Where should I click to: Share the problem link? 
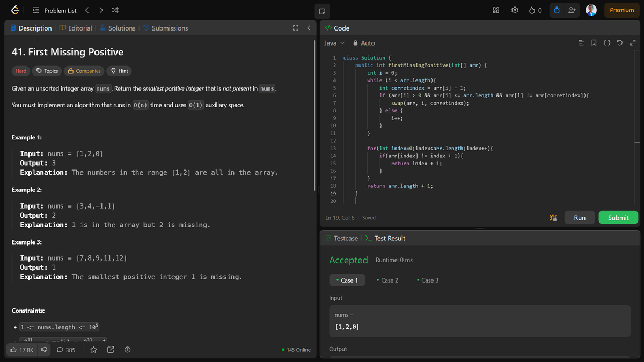(111, 350)
